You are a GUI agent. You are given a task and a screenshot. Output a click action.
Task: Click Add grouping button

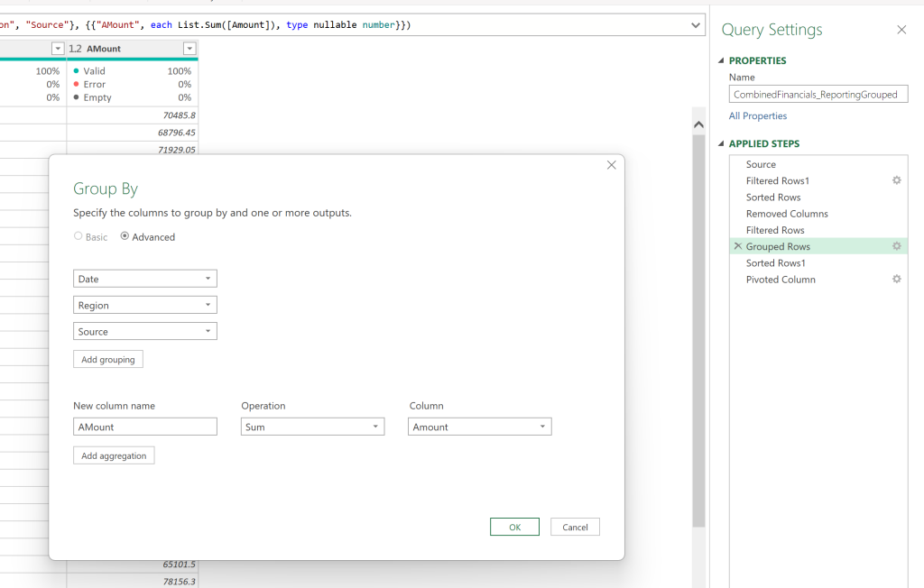tap(108, 360)
